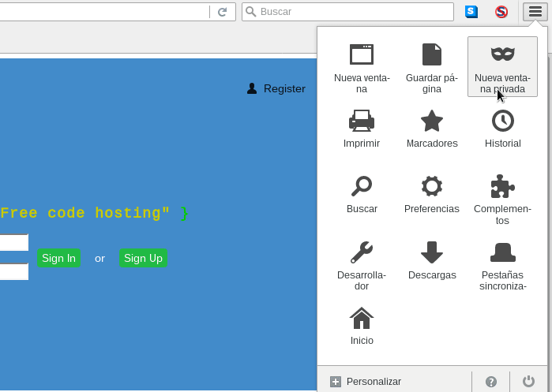The height and width of the screenshot is (392, 552).
Task: Open Preferencias gear icon
Action: tap(431, 186)
